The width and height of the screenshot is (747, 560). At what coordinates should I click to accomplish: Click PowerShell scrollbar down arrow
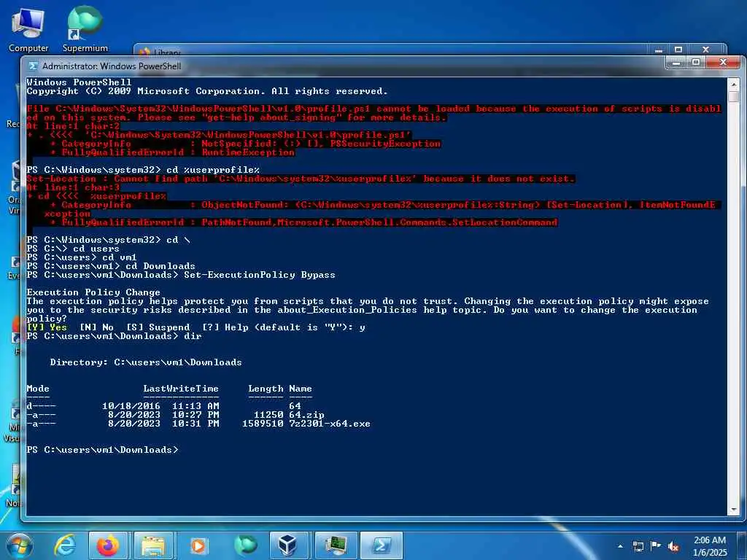point(734,510)
